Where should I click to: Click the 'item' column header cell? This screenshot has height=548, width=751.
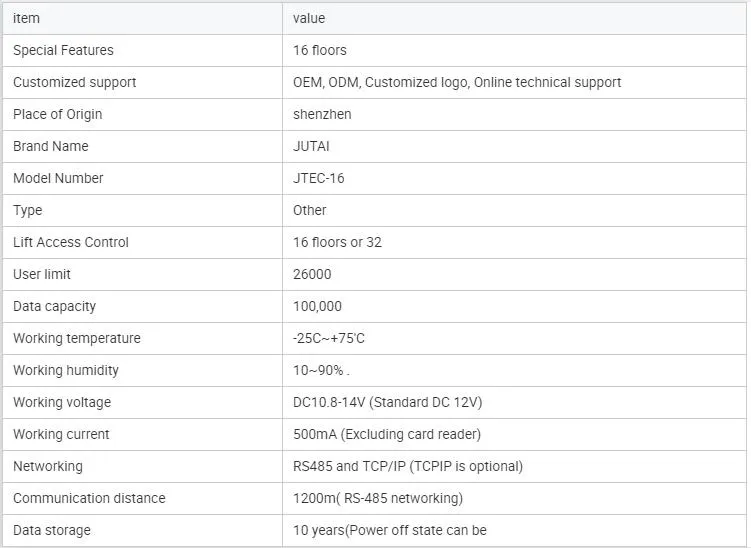tap(26, 18)
